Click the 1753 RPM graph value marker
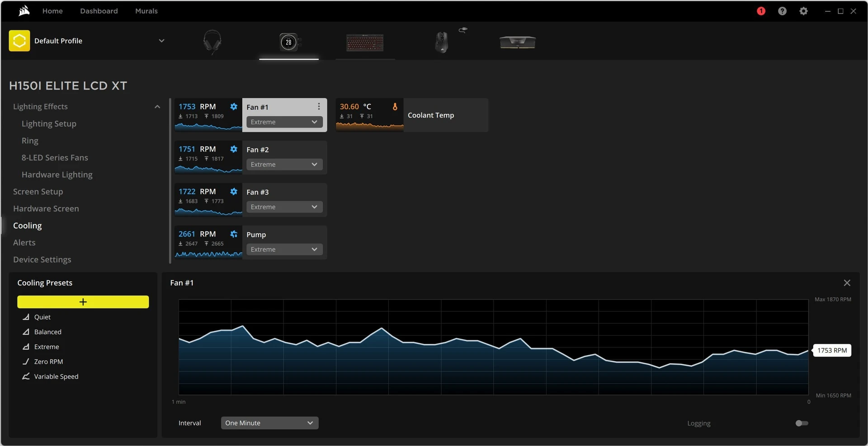The image size is (868, 446). 832,351
